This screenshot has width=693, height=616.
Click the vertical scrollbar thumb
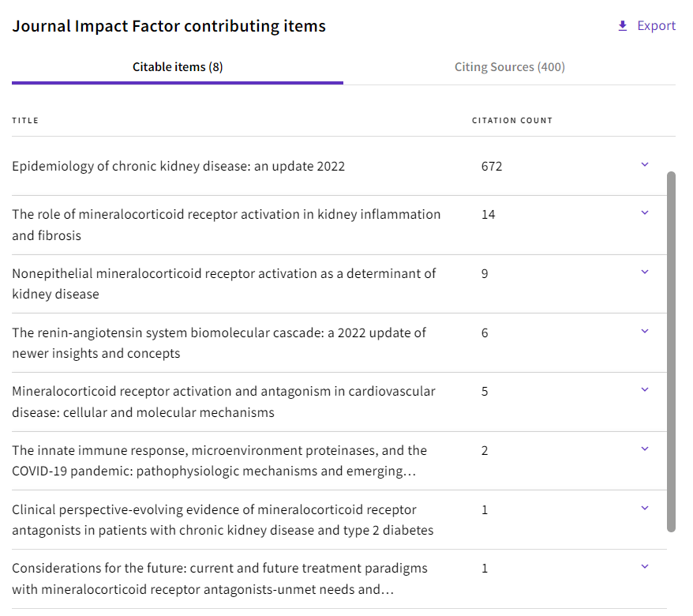(671, 351)
